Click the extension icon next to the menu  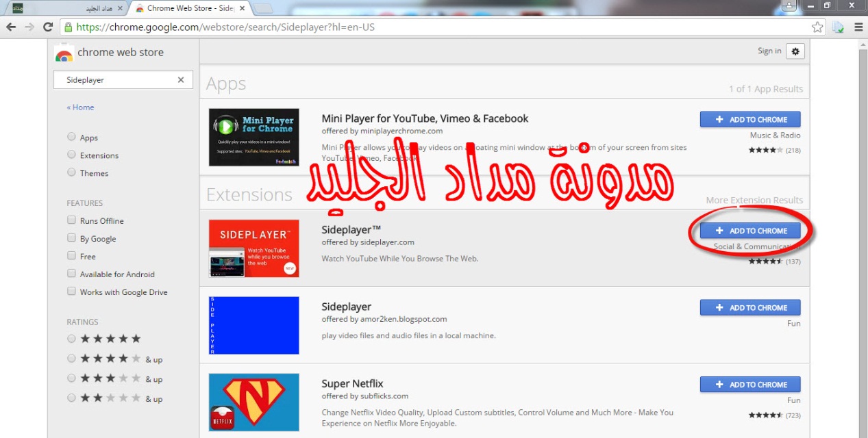click(839, 27)
